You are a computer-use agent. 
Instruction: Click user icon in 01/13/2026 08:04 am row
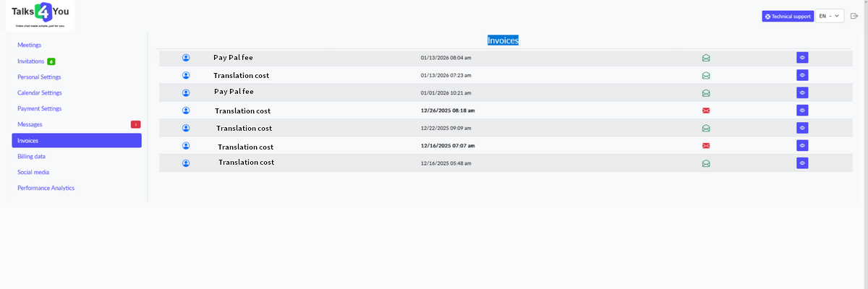[186, 57]
